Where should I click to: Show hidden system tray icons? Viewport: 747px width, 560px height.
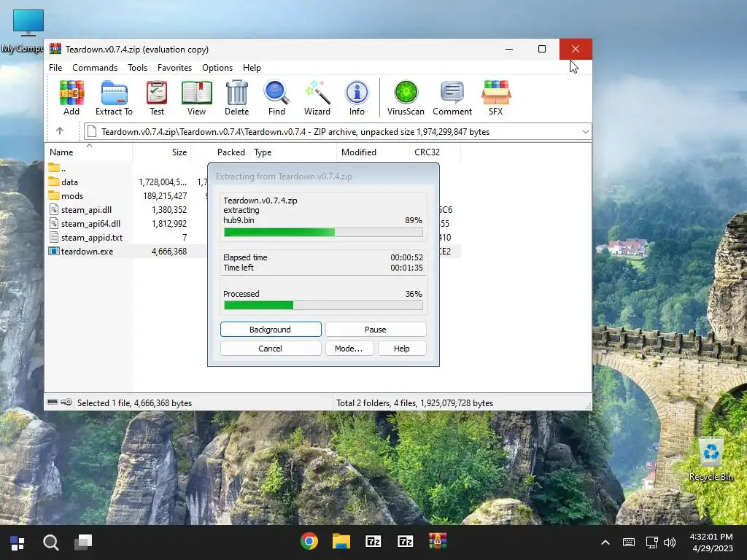coord(605,542)
